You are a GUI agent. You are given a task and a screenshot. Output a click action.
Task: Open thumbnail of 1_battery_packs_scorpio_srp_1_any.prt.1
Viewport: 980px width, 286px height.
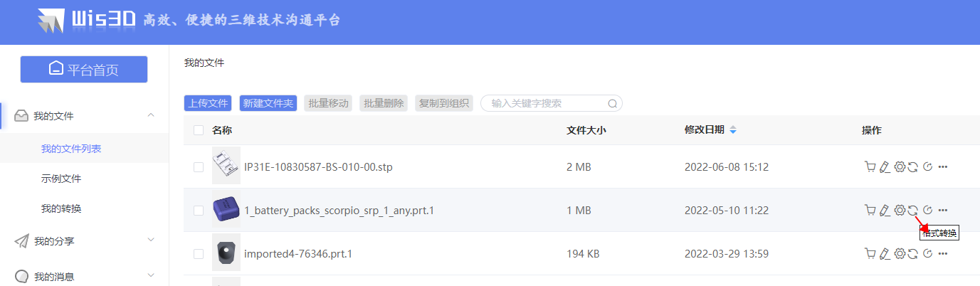(226, 210)
